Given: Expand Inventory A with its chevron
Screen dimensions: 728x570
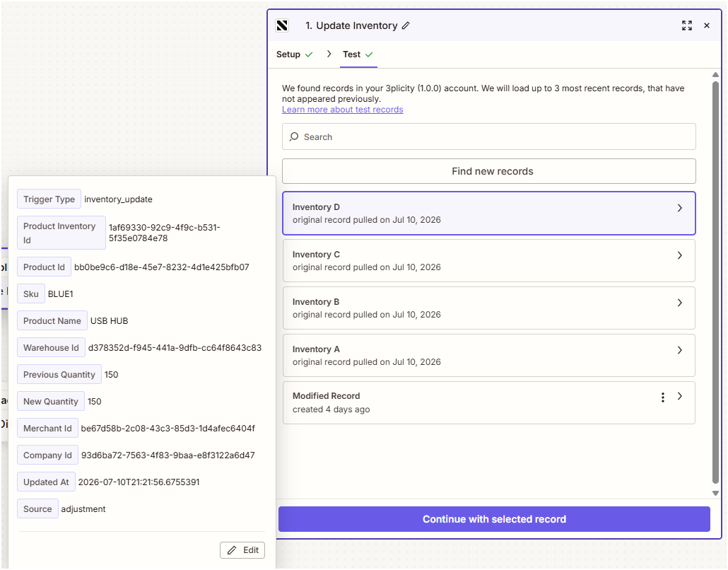Looking at the screenshot, I should click(680, 350).
